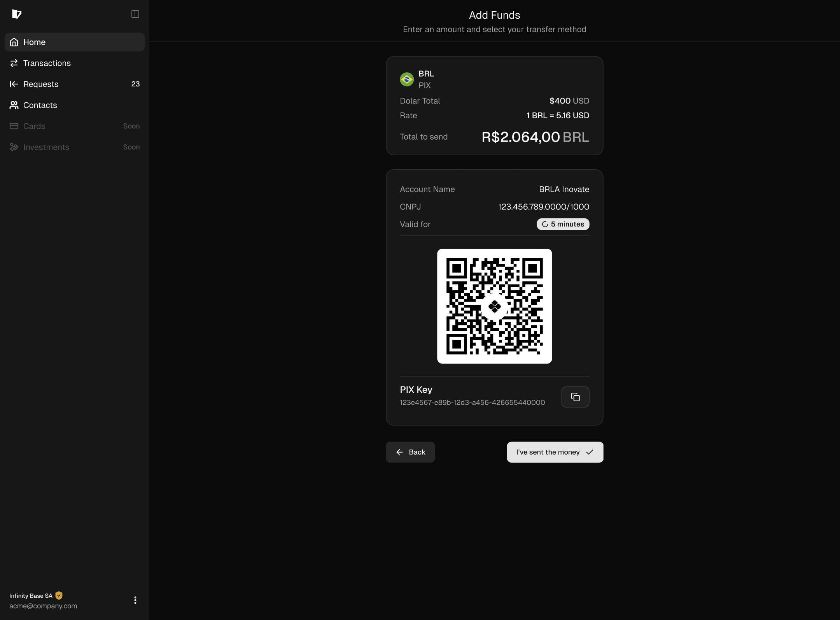Click the acme@company.com email
The height and width of the screenshot is (620, 840).
43,606
